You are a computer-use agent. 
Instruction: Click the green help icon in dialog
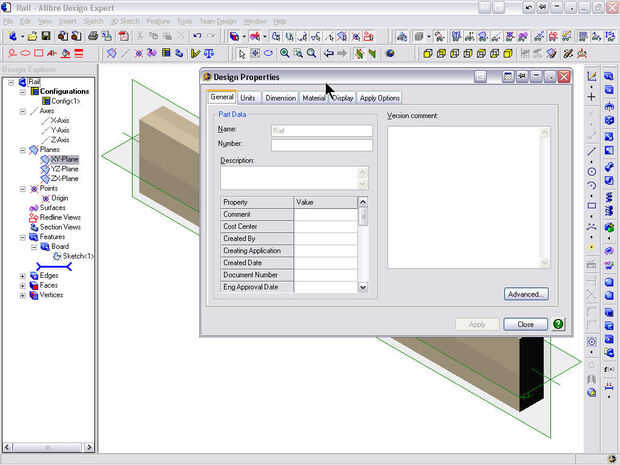558,324
